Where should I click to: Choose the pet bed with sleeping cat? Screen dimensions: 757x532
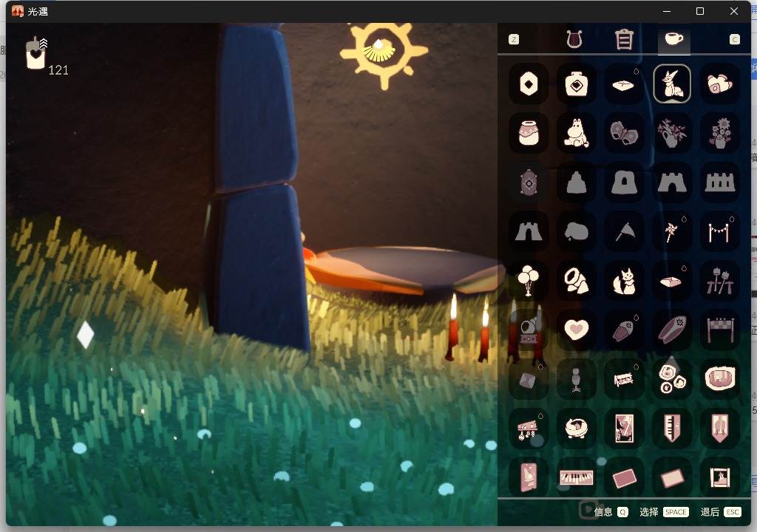pos(577,429)
